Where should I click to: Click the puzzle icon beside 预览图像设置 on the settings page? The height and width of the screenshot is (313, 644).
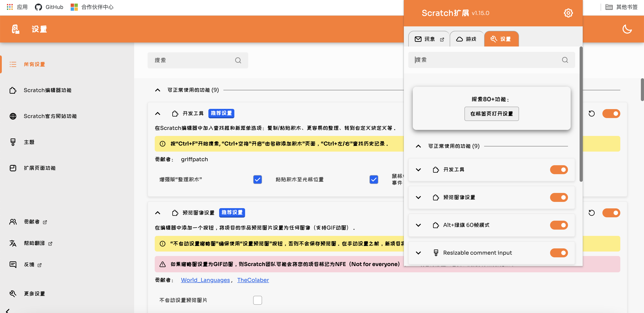[x=175, y=213]
